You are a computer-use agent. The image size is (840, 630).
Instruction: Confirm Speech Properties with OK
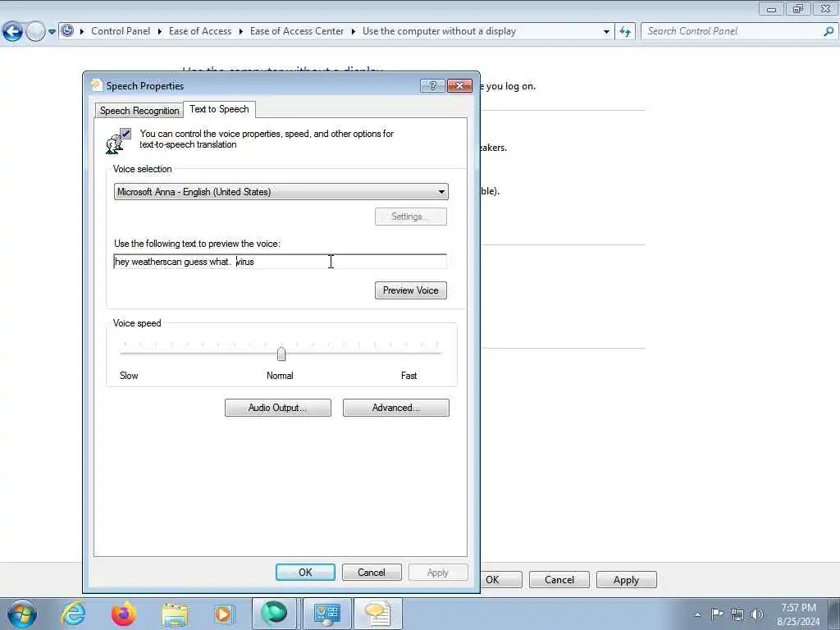tap(305, 572)
